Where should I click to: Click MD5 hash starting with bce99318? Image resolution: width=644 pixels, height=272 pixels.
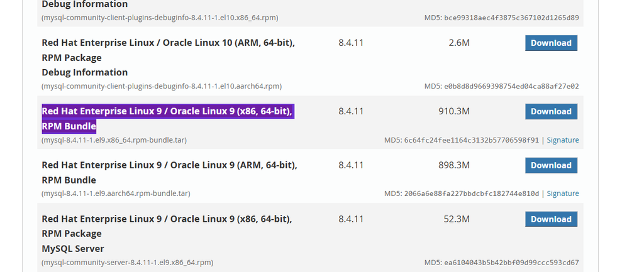tap(512, 18)
